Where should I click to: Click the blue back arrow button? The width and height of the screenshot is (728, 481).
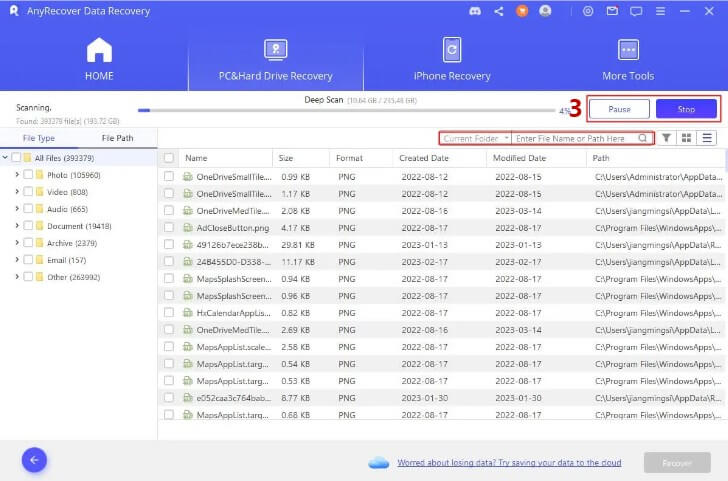[x=34, y=460]
